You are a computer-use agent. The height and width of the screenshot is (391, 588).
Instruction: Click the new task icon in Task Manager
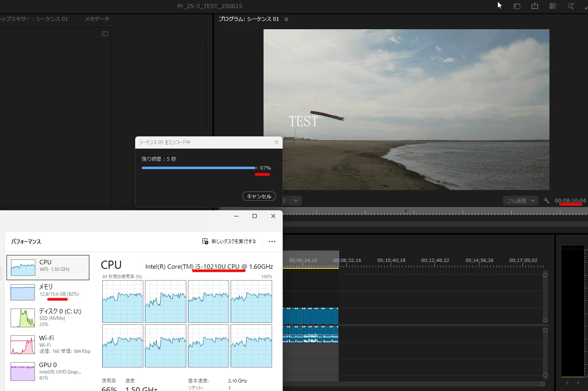(x=205, y=241)
